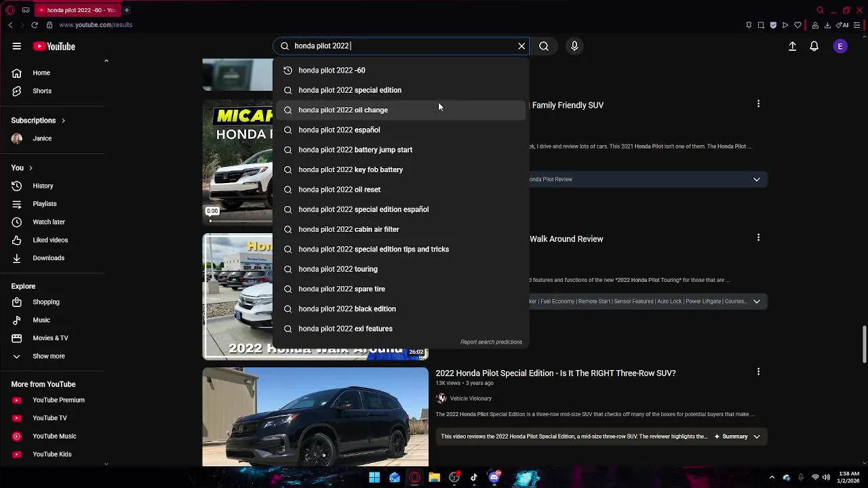868x488 pixels.
Task: Select history suggestion honda pilot 2022 -60
Action: point(400,70)
